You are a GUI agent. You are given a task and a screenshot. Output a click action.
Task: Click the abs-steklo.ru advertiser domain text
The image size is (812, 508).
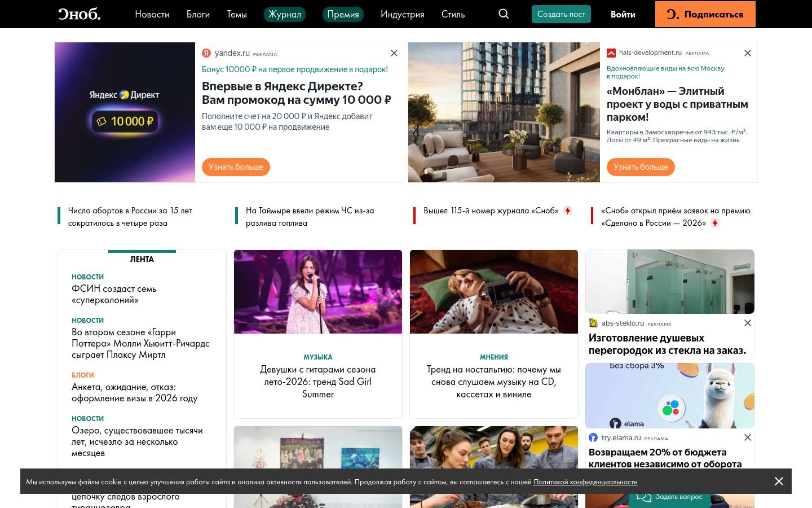pos(623,323)
